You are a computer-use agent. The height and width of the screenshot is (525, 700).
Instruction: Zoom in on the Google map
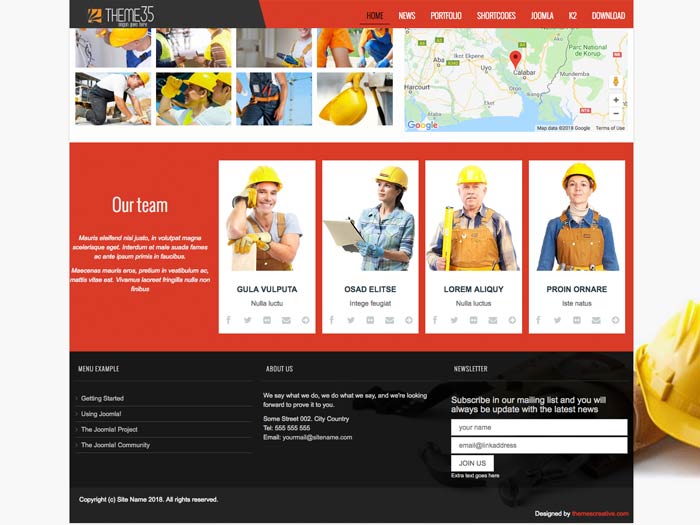pyautogui.click(x=616, y=100)
